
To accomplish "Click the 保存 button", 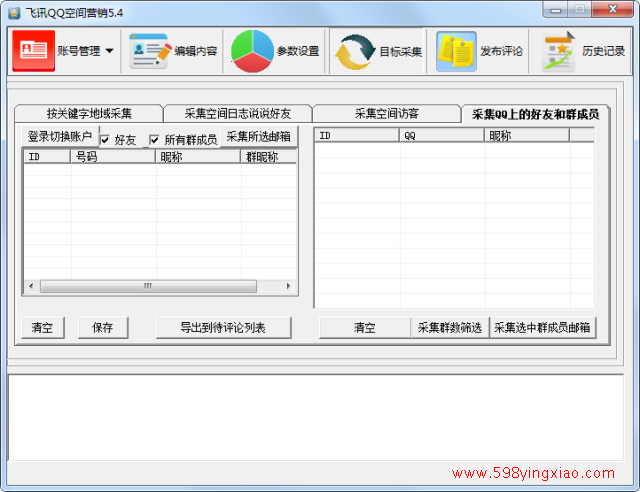I will point(103,327).
